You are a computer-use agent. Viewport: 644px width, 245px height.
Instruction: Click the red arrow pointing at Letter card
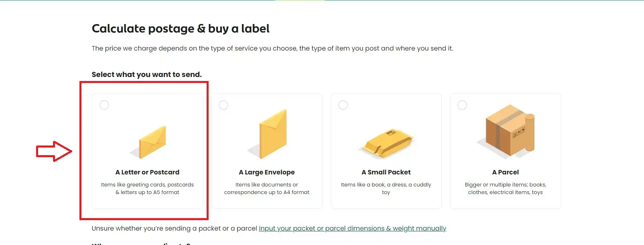[x=54, y=151]
